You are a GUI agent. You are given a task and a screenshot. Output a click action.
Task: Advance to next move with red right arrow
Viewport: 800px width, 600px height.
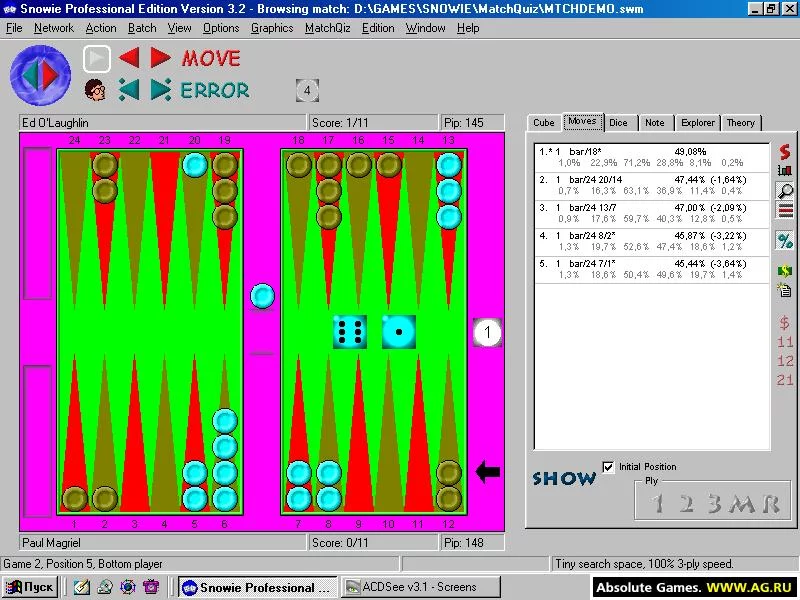(160, 58)
